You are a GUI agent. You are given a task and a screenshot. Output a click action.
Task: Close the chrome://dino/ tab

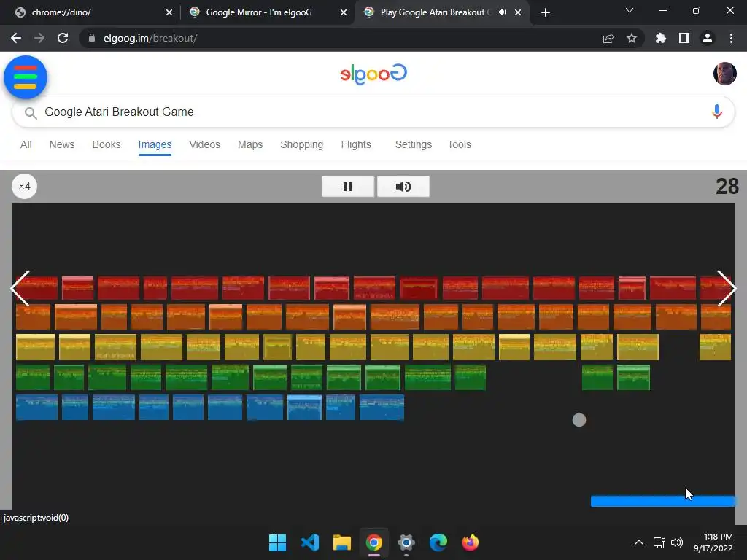click(169, 12)
